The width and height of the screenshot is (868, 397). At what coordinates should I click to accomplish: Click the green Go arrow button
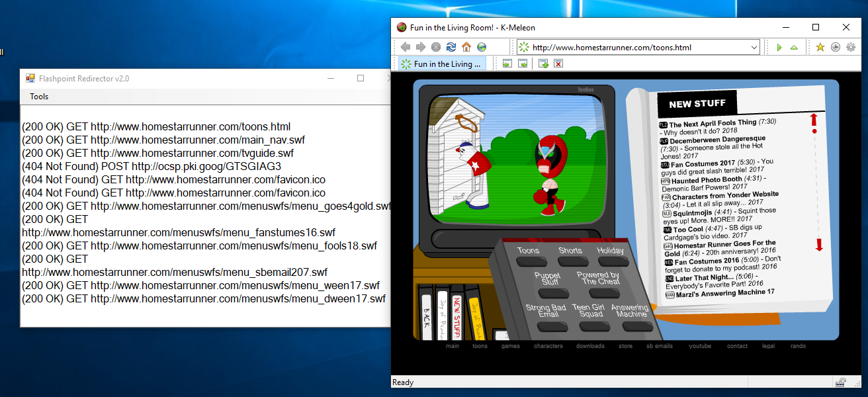pos(779,47)
